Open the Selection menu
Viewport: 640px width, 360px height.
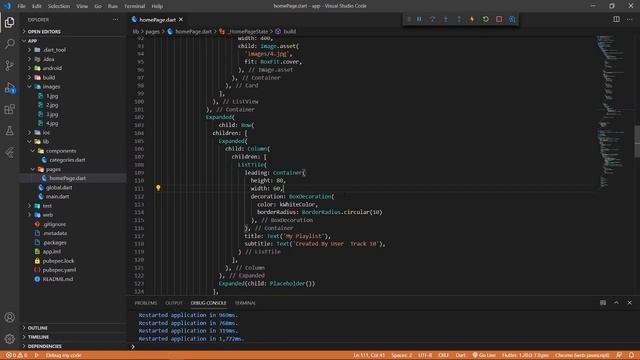pyautogui.click(x=59, y=6)
